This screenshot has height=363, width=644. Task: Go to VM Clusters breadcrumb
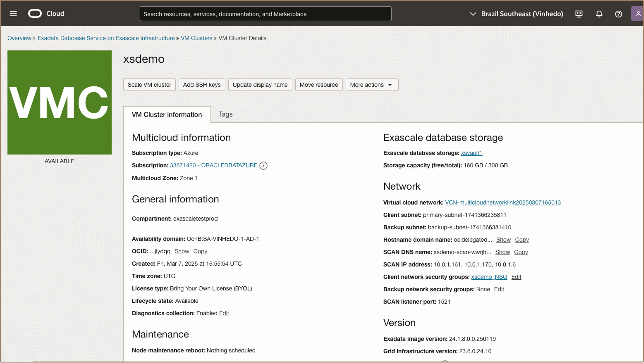pyautogui.click(x=196, y=38)
